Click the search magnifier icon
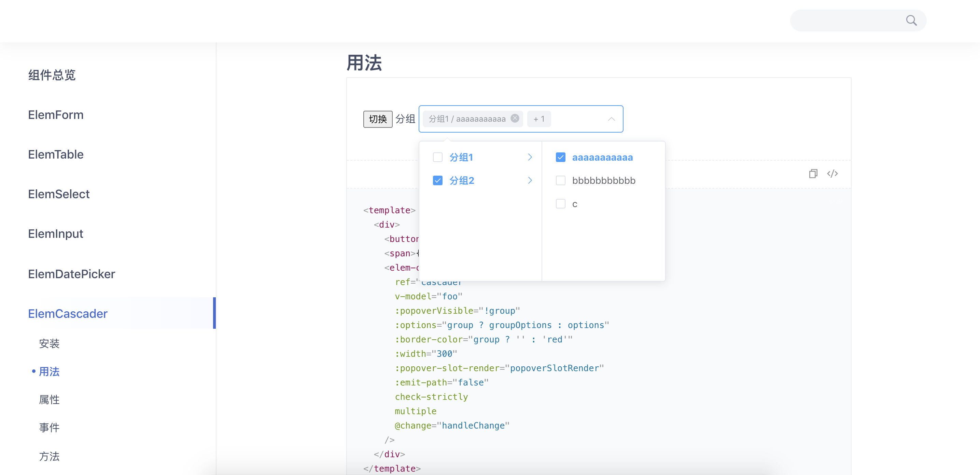 [x=911, y=20]
